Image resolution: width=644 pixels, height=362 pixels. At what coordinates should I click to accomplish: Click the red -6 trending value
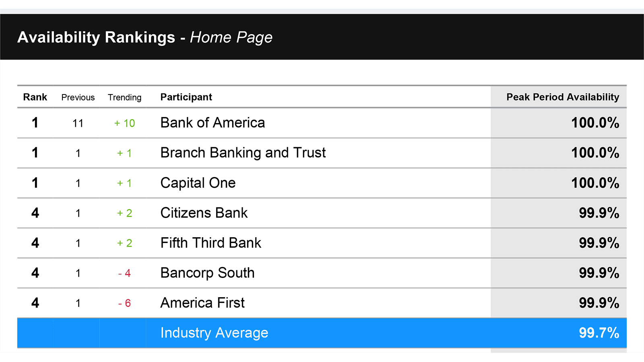[125, 303]
